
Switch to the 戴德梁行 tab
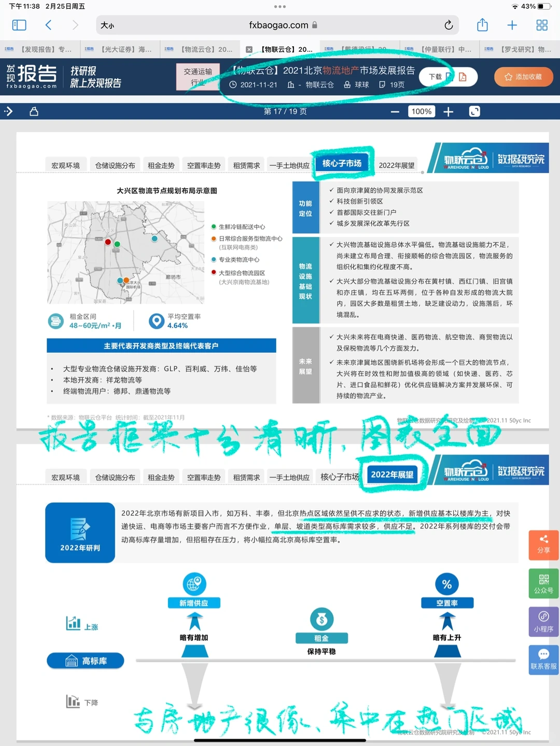point(360,49)
